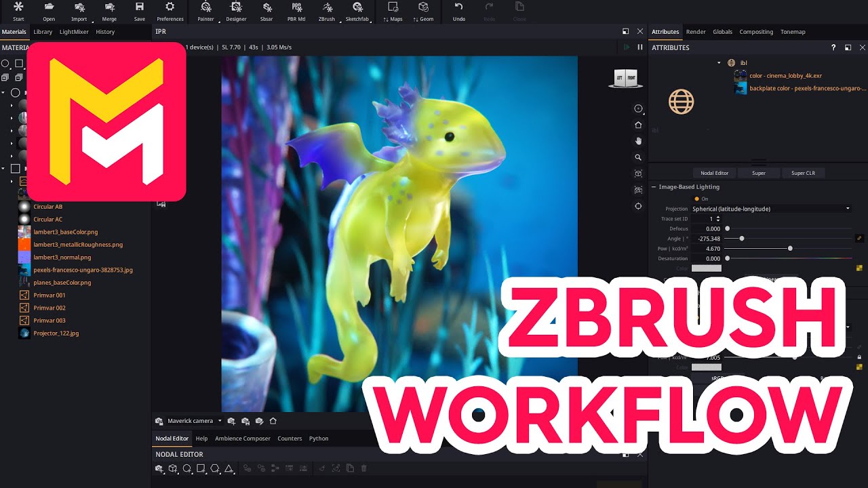
Task: Undo the last action
Action: pyautogui.click(x=459, y=7)
